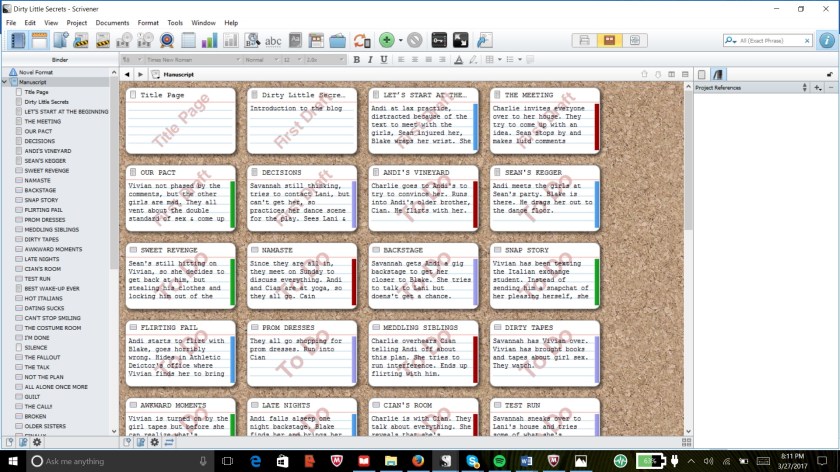Screen dimensions: 840x472
Task: Open Spotify from the Windows taskbar
Action: coord(499,461)
